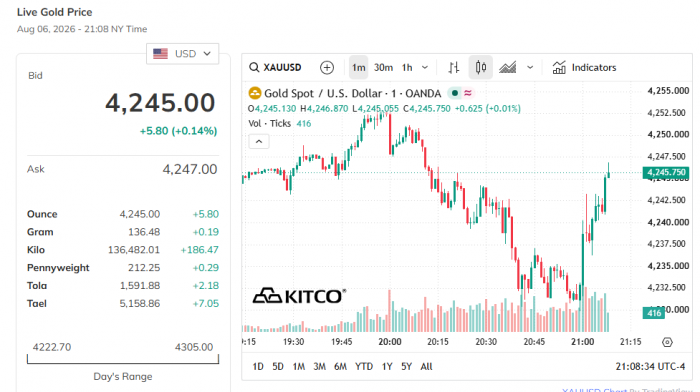Select the candlestick chart style icon
The width and height of the screenshot is (700, 392).
(481, 67)
